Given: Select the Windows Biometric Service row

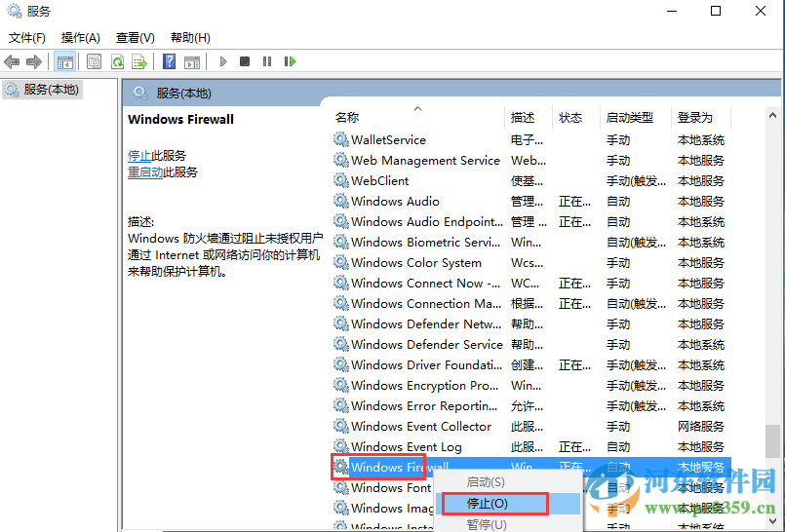Looking at the screenshot, I should (x=530, y=243).
